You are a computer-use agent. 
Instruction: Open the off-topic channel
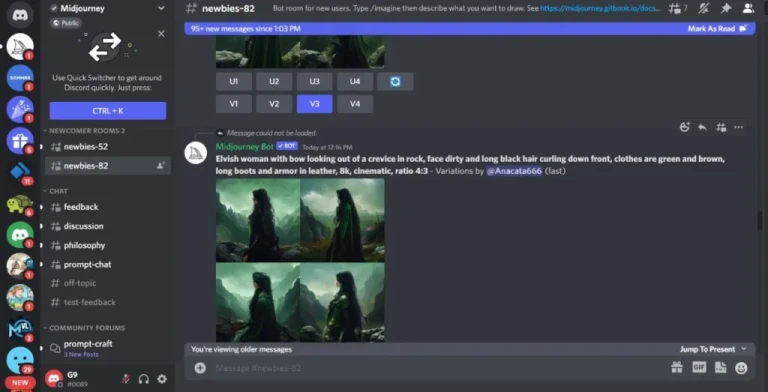point(108,283)
